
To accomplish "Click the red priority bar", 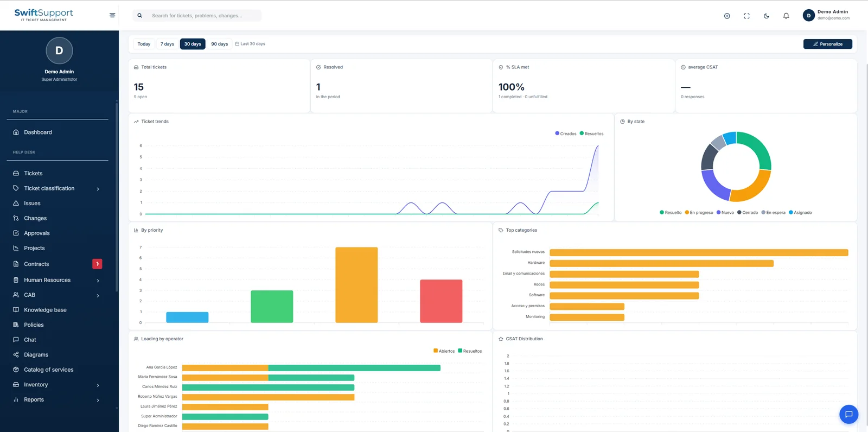I will pyautogui.click(x=441, y=301).
